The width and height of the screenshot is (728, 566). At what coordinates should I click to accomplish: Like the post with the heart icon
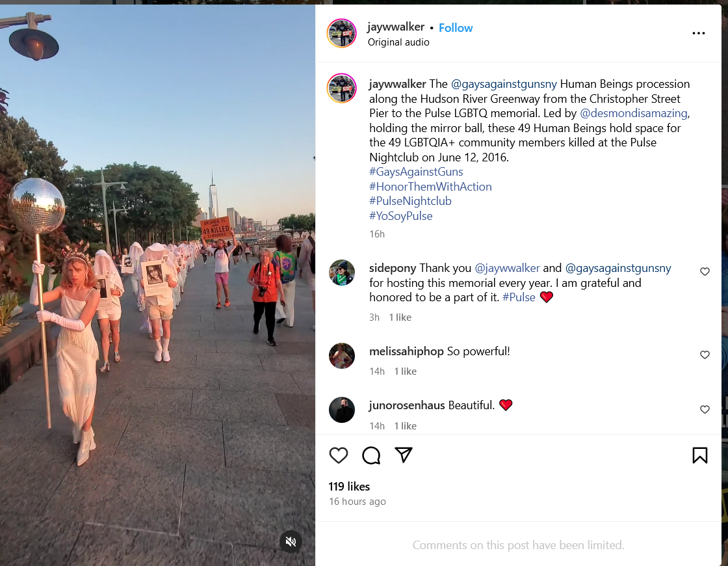[339, 455]
